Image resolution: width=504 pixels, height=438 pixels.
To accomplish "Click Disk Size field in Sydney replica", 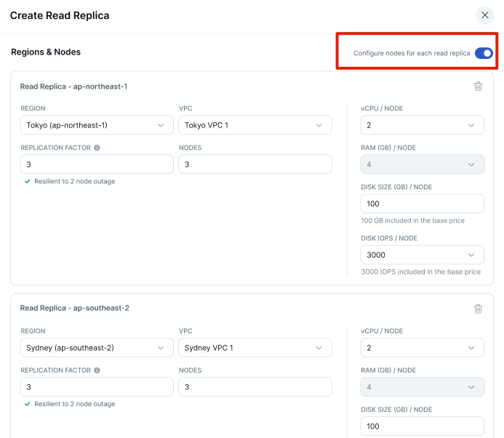I will point(422,426).
